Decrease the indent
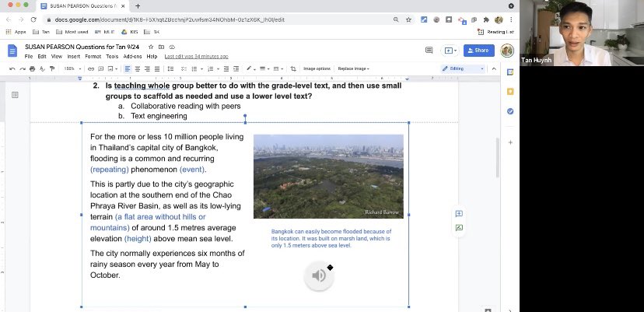Image resolution: width=644 pixels, height=312 pixels. click(226, 68)
